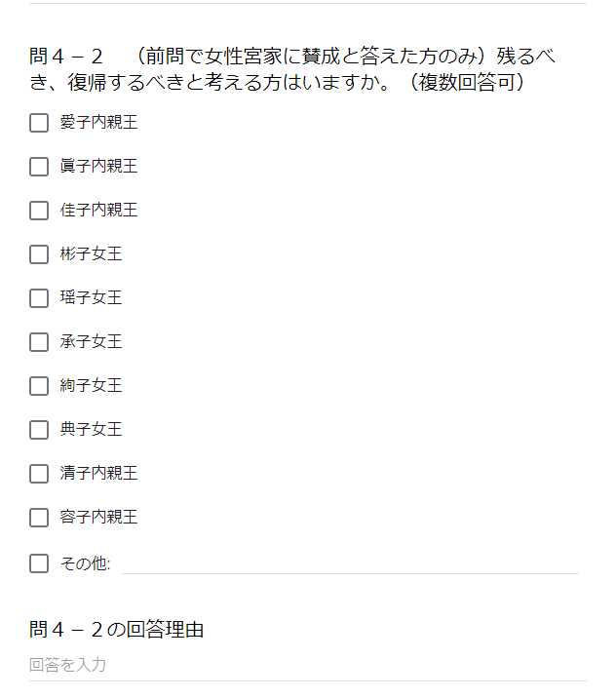
Task: Tick the 典子女王 checkbox
Action: (39, 430)
